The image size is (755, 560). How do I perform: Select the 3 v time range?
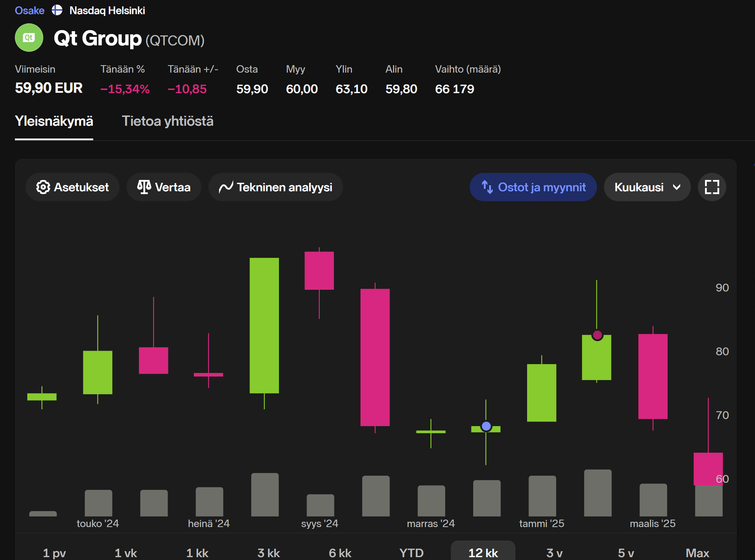[554, 552]
